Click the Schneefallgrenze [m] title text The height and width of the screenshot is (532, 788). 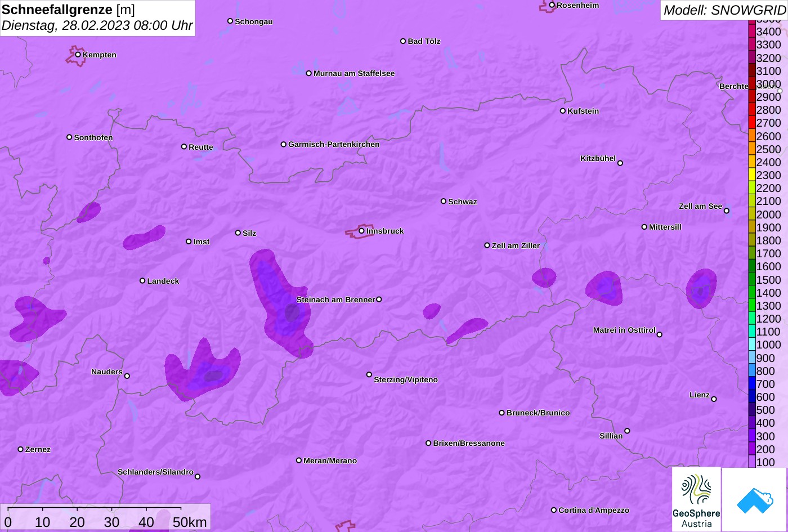click(68, 10)
